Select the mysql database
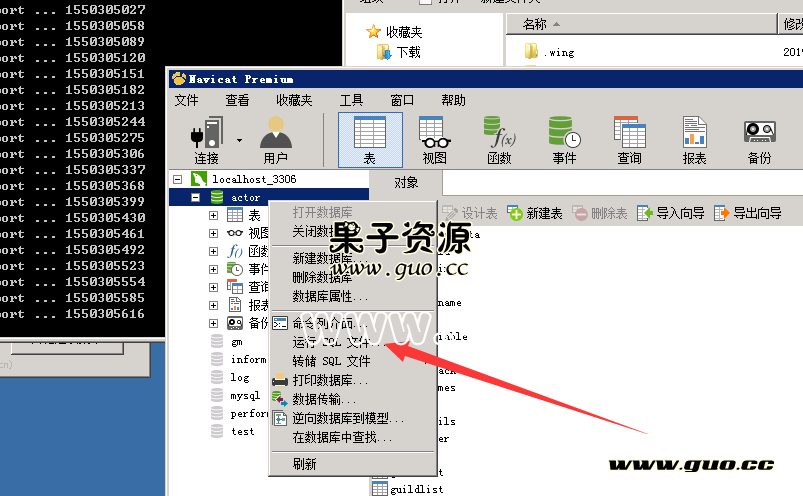 click(x=245, y=396)
